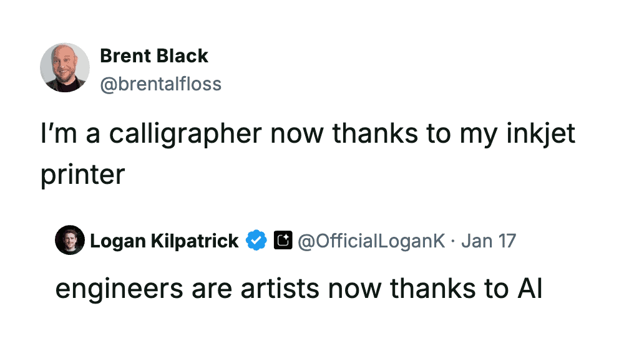The width and height of the screenshot is (624, 364).
Task: Click the word 'printer' in the tweet
Action: click(82, 174)
